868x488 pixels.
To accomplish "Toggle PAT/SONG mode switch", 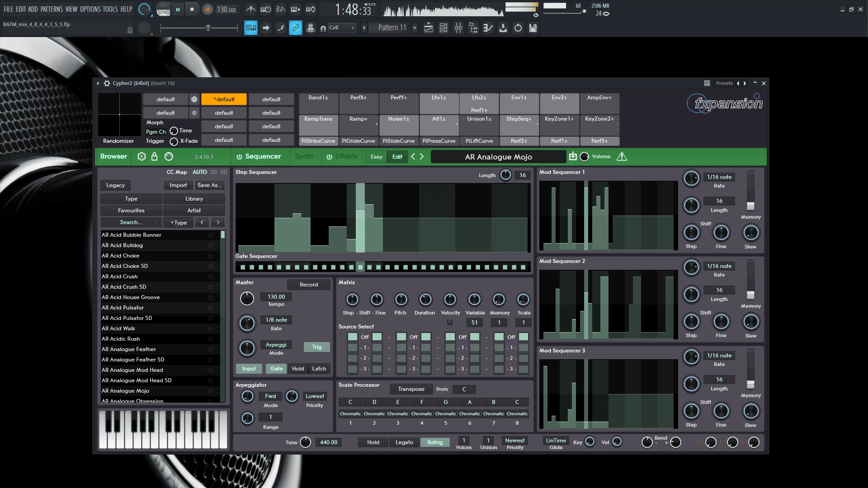I will click(163, 9).
